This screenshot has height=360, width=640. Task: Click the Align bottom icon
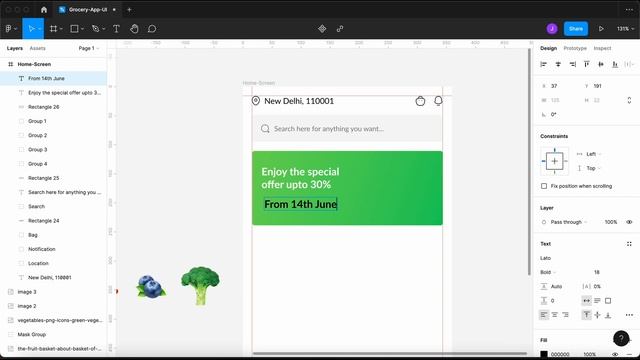click(615, 64)
